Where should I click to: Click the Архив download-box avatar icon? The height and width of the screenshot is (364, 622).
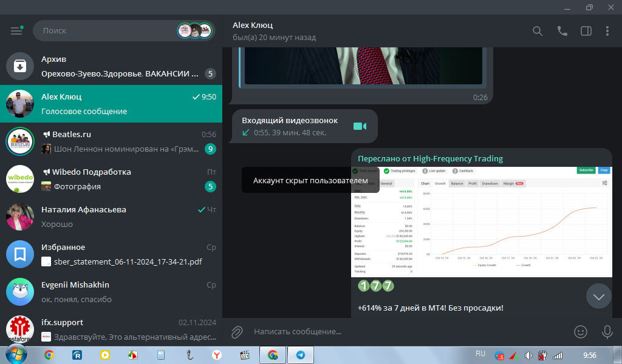[20, 66]
